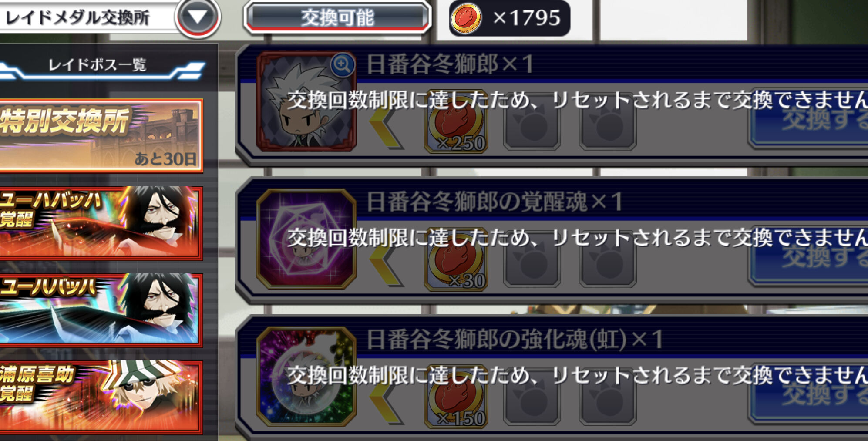Viewport: 868px width, 441px height.
Task: Select the 日番谷冬獅郎の強化魂(虹) orb icon
Action: point(306,377)
